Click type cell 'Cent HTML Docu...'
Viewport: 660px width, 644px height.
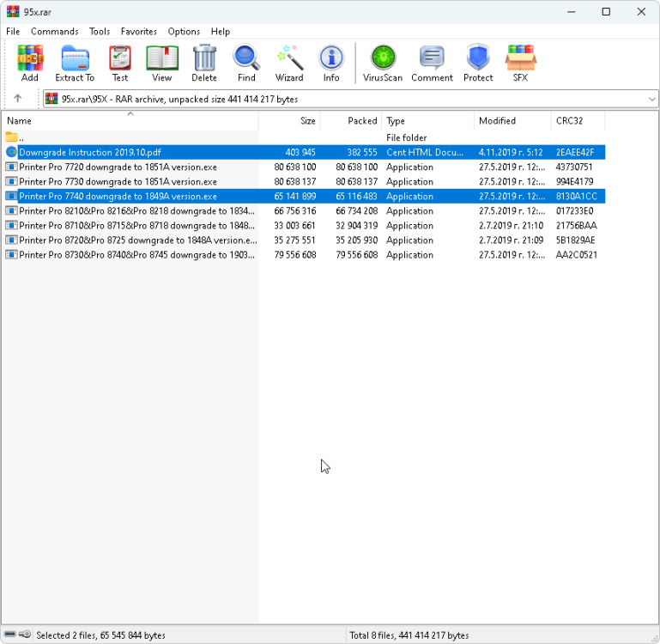425,152
